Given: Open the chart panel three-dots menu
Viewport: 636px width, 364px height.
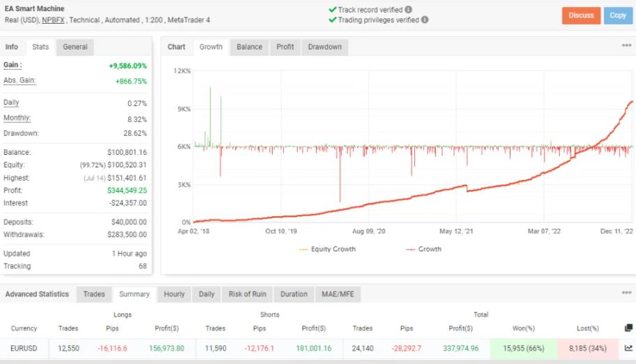Looking at the screenshot, I should [626, 46].
